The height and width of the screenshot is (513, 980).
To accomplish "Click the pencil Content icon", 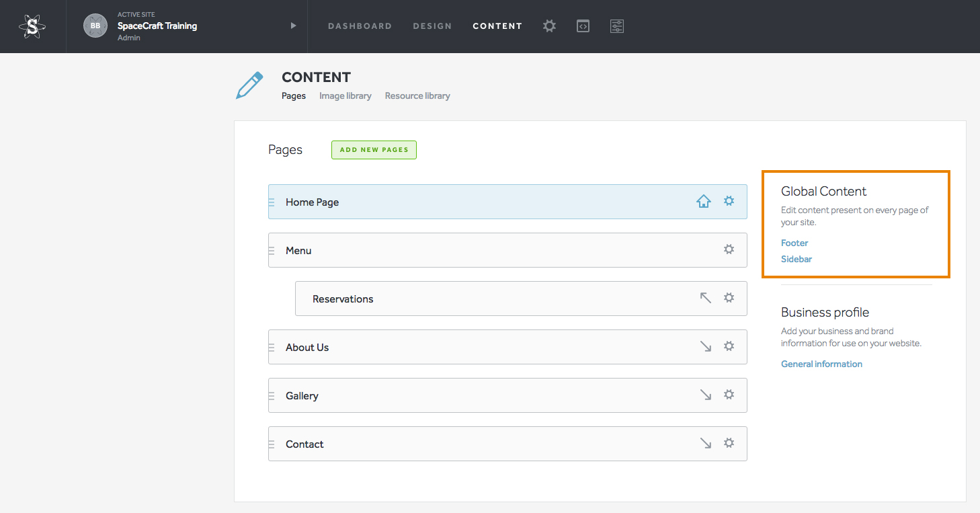I will (249, 87).
